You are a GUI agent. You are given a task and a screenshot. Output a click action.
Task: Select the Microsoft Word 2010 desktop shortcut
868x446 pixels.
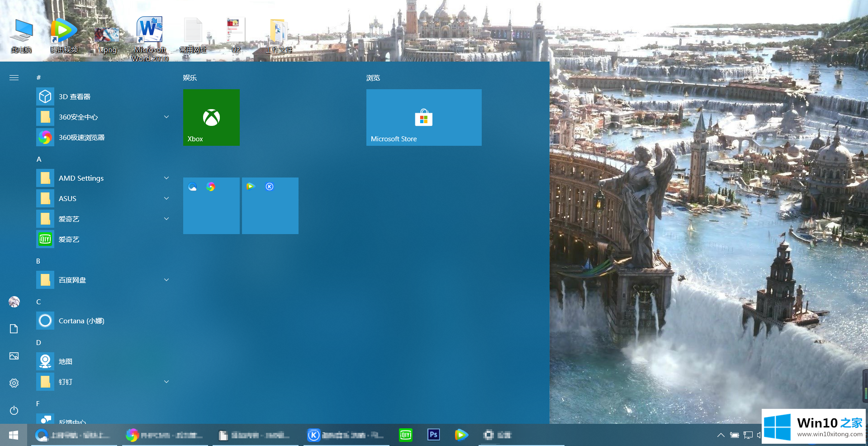pos(150,39)
